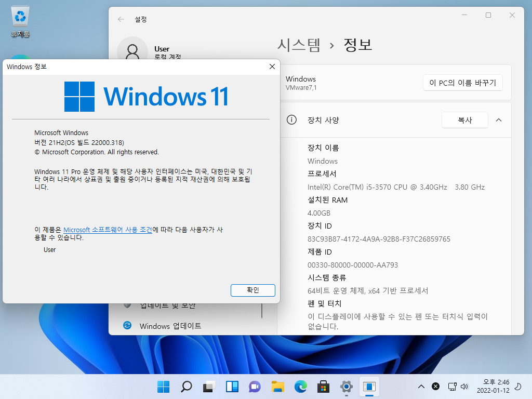Close the Windows 정보 dialog
The image size is (532, 399).
(x=272, y=66)
